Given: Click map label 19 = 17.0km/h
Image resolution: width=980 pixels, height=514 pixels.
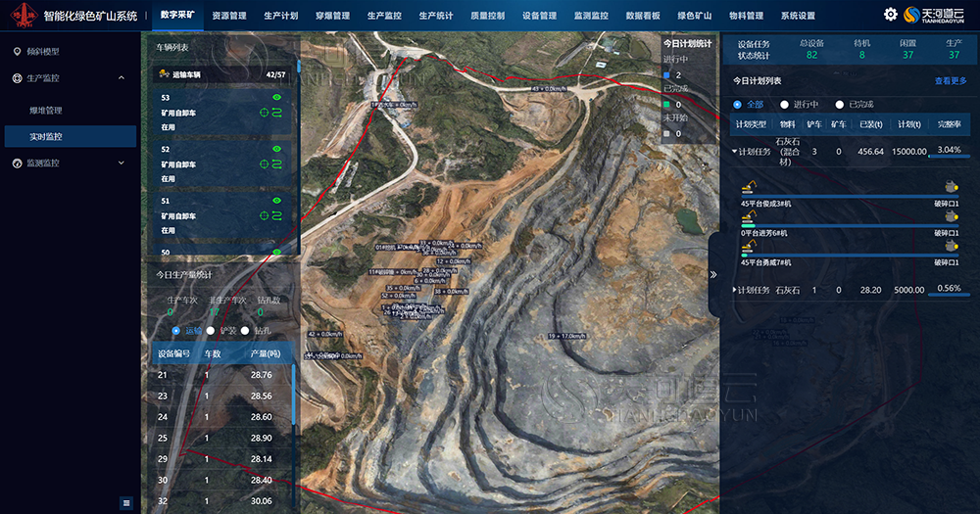Looking at the screenshot, I should tap(566, 336).
